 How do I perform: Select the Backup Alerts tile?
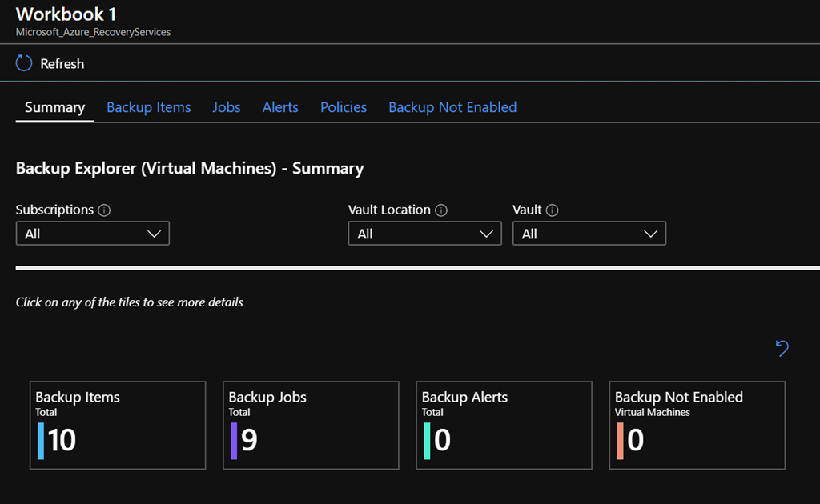coord(504,425)
